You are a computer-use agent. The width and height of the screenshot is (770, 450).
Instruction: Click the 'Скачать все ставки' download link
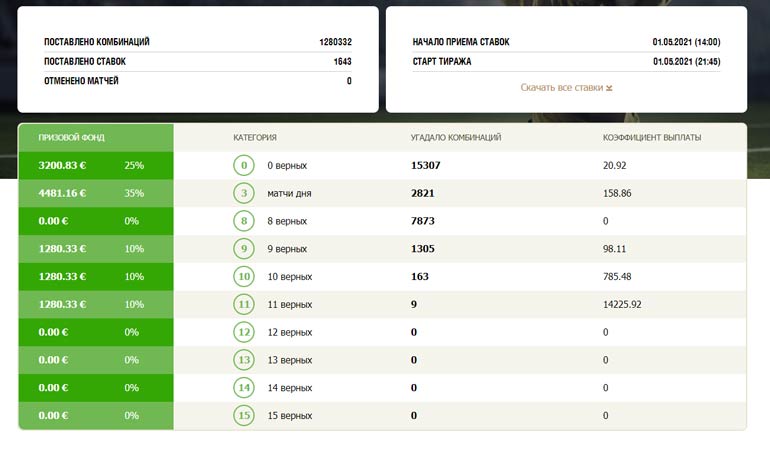[x=561, y=88]
